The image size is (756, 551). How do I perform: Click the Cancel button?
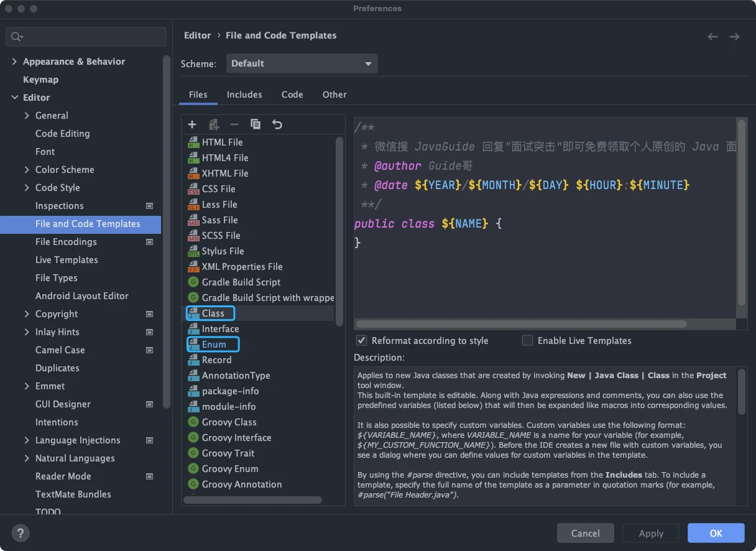point(585,533)
